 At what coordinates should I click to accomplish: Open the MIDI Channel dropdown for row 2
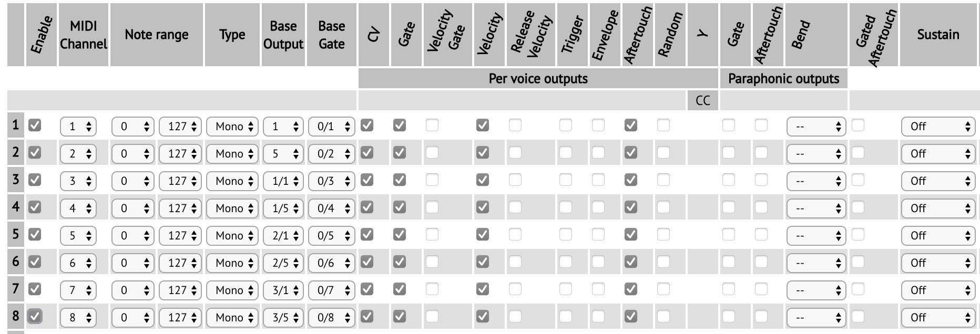click(78, 154)
